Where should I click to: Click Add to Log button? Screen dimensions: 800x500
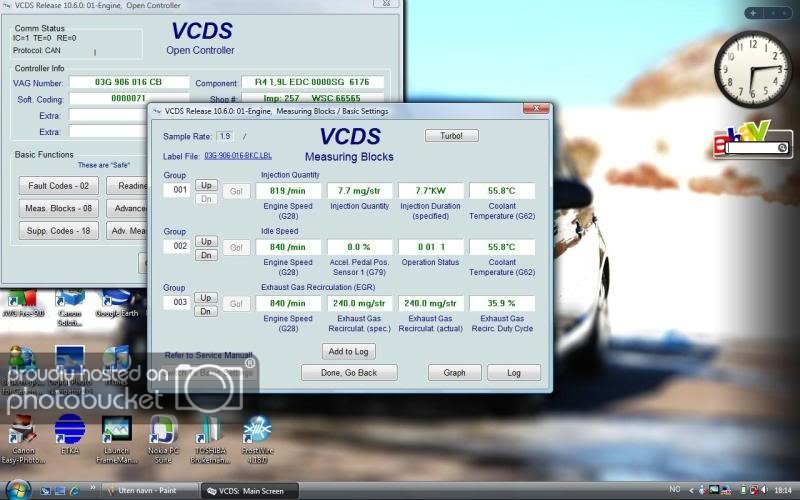coord(349,351)
